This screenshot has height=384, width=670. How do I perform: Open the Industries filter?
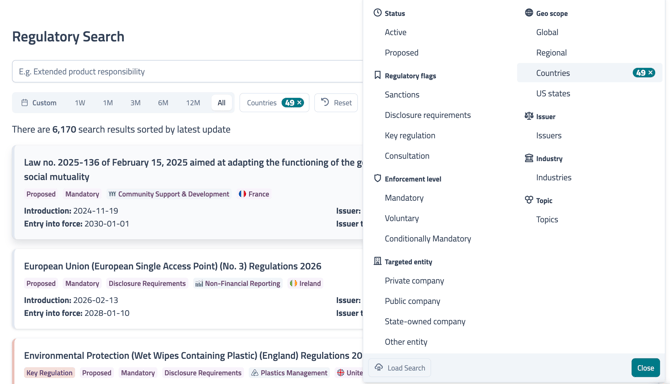[553, 177]
